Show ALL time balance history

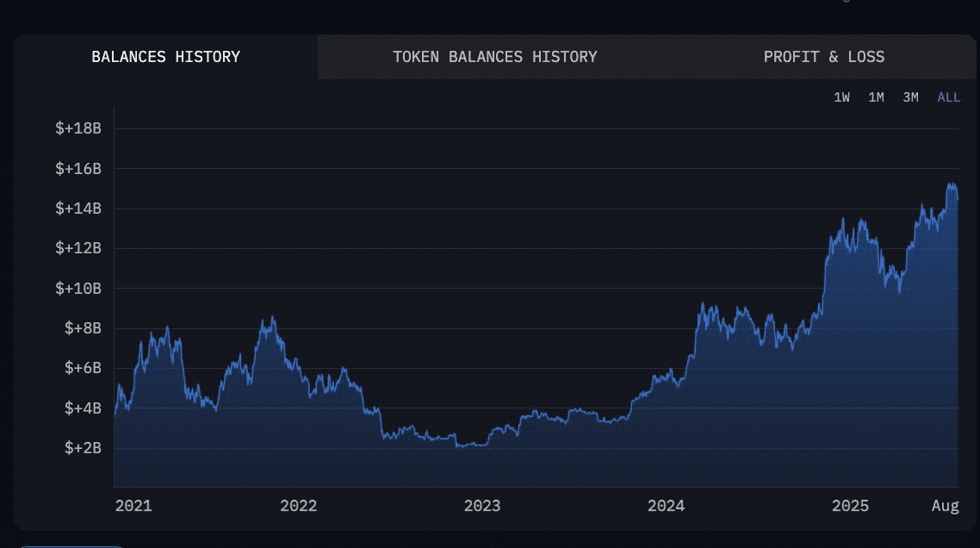point(948,97)
